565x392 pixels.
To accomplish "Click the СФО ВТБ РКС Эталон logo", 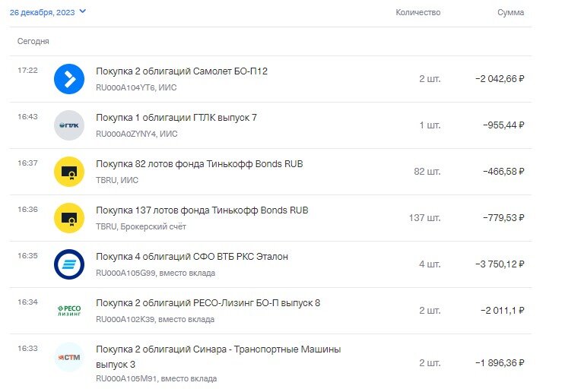I will [69, 264].
